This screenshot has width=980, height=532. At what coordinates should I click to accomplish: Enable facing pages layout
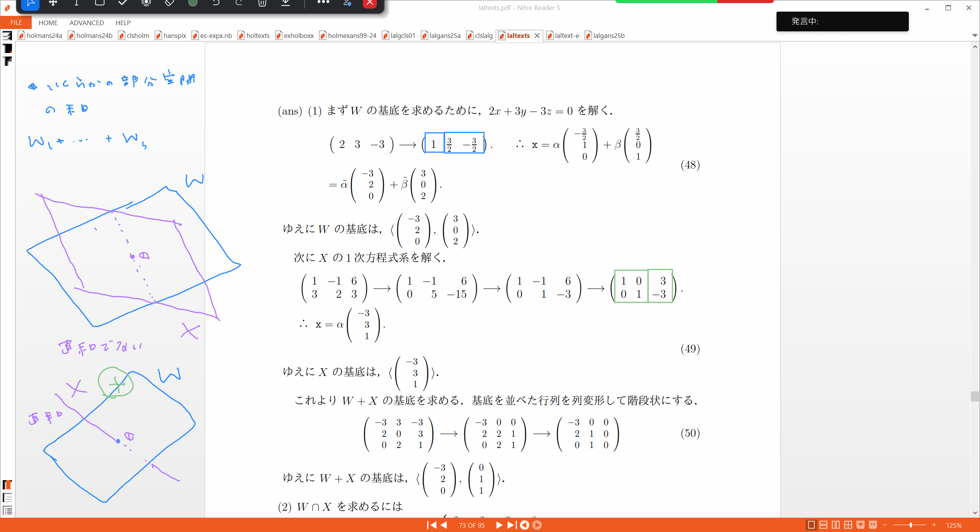tap(836, 525)
